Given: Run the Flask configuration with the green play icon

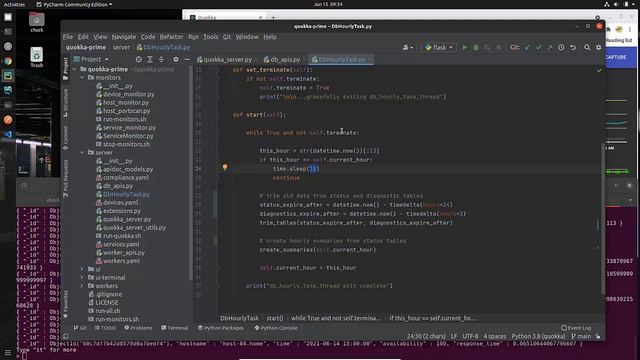Looking at the screenshot, I should pos(464,47).
